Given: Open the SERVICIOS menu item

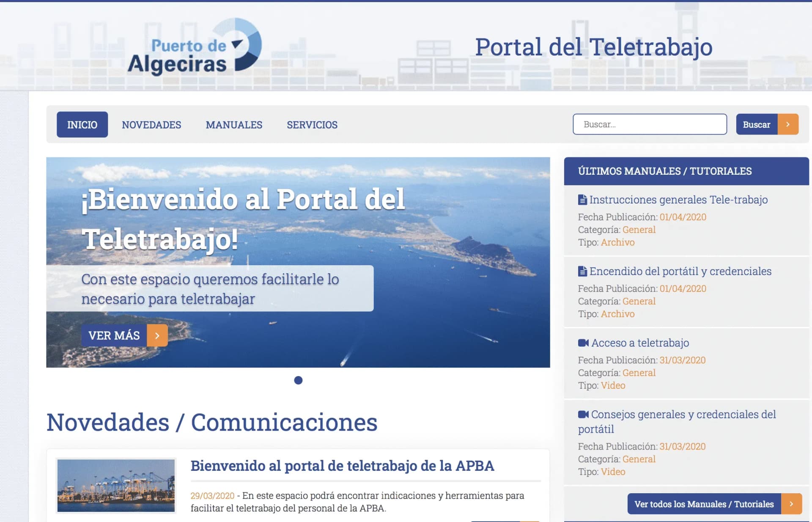Looking at the screenshot, I should pyautogui.click(x=312, y=125).
